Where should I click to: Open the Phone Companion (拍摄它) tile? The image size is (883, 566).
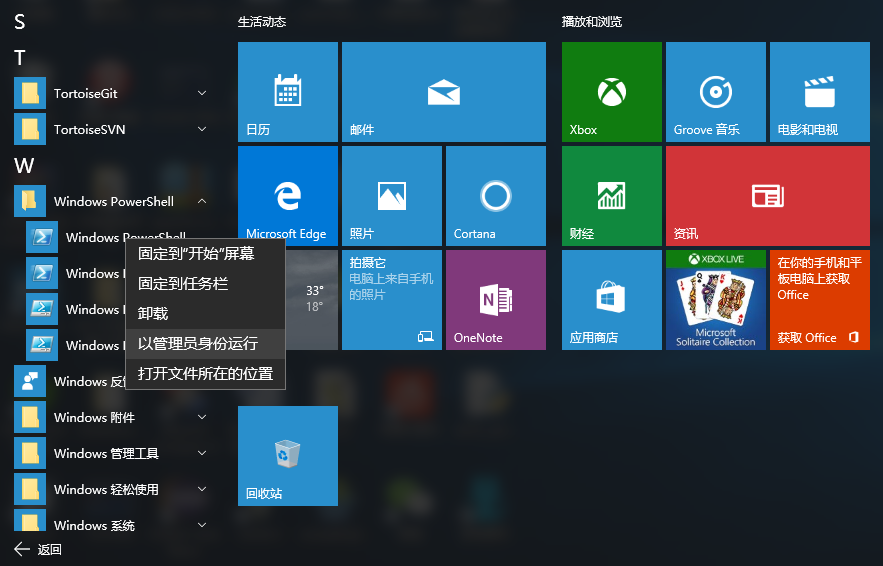click(392, 300)
